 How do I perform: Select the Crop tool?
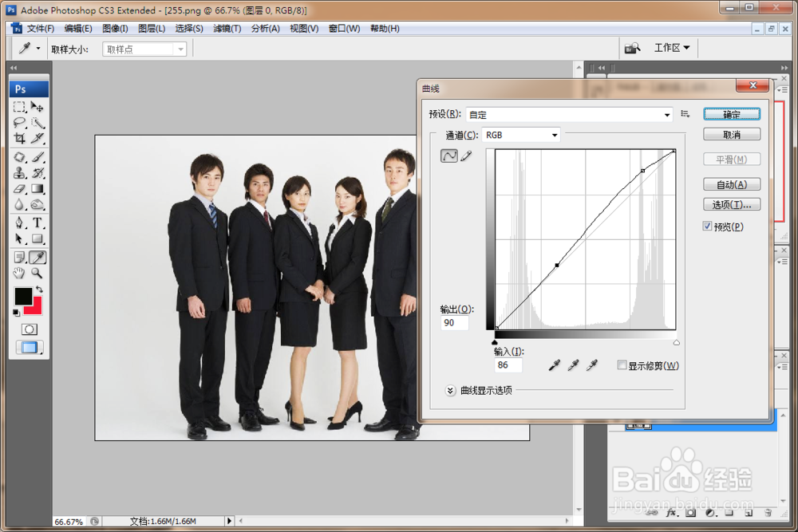[x=19, y=138]
